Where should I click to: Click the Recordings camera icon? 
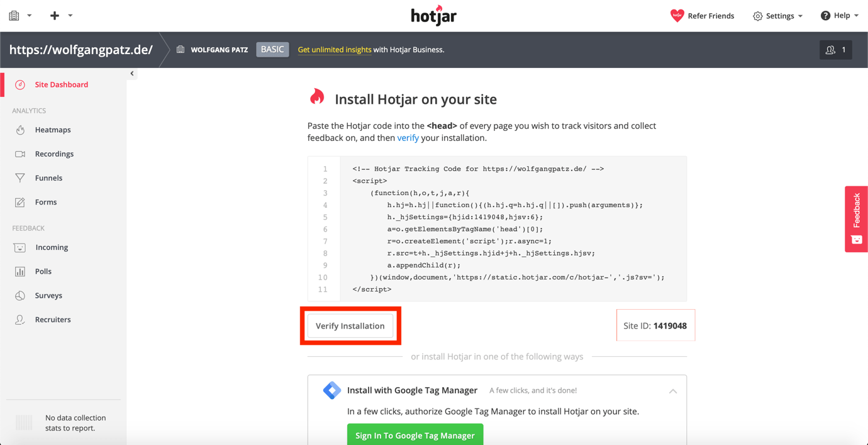[x=20, y=154]
